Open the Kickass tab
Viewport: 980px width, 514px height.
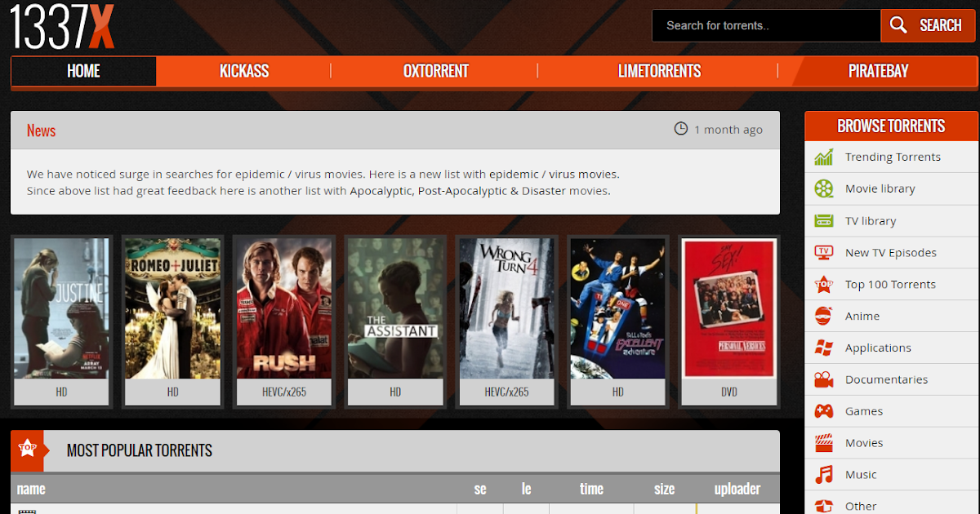244,71
